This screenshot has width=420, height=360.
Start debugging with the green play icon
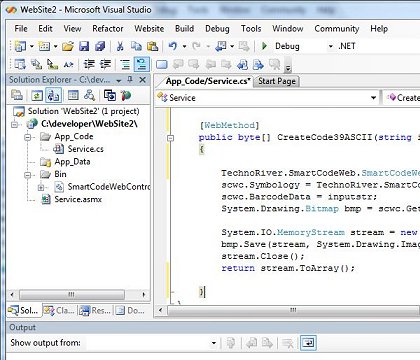pos(265,46)
